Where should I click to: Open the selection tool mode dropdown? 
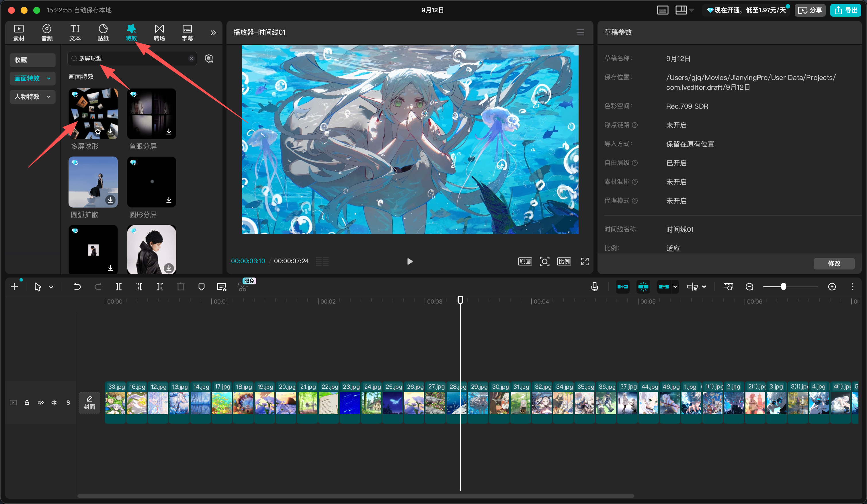click(51, 287)
